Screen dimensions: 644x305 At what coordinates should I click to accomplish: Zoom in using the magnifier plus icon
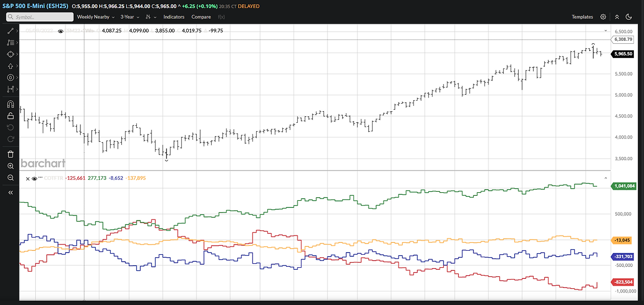(11, 166)
